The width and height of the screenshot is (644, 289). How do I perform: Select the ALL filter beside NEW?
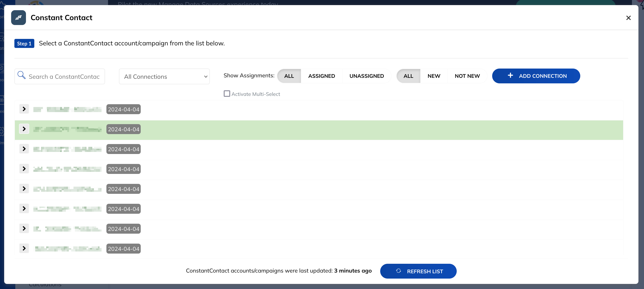[x=408, y=76]
